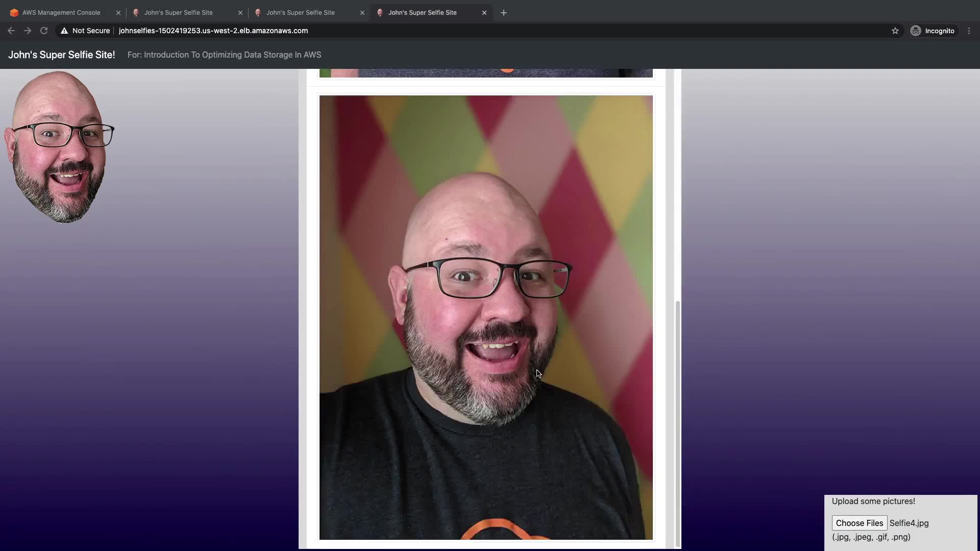Open a new tab with plus icon

click(503, 13)
